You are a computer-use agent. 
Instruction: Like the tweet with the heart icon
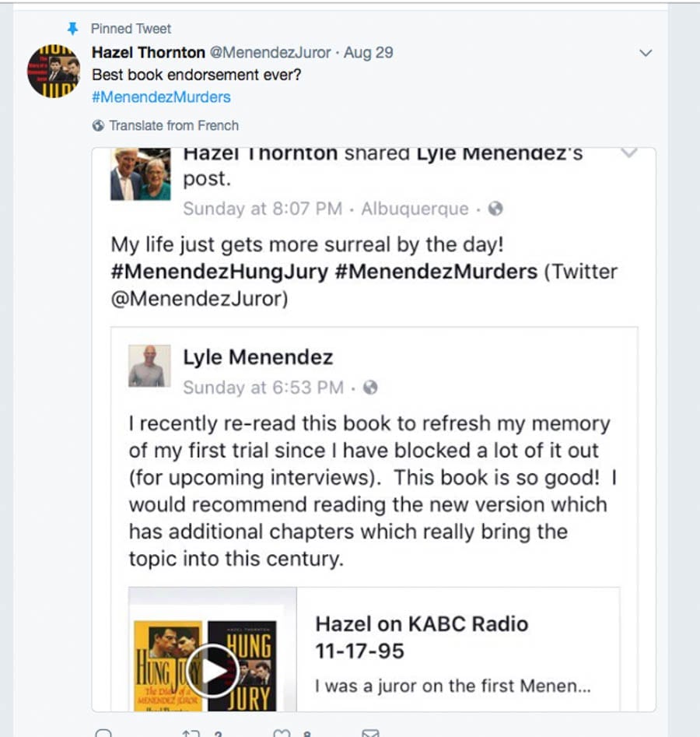282,733
